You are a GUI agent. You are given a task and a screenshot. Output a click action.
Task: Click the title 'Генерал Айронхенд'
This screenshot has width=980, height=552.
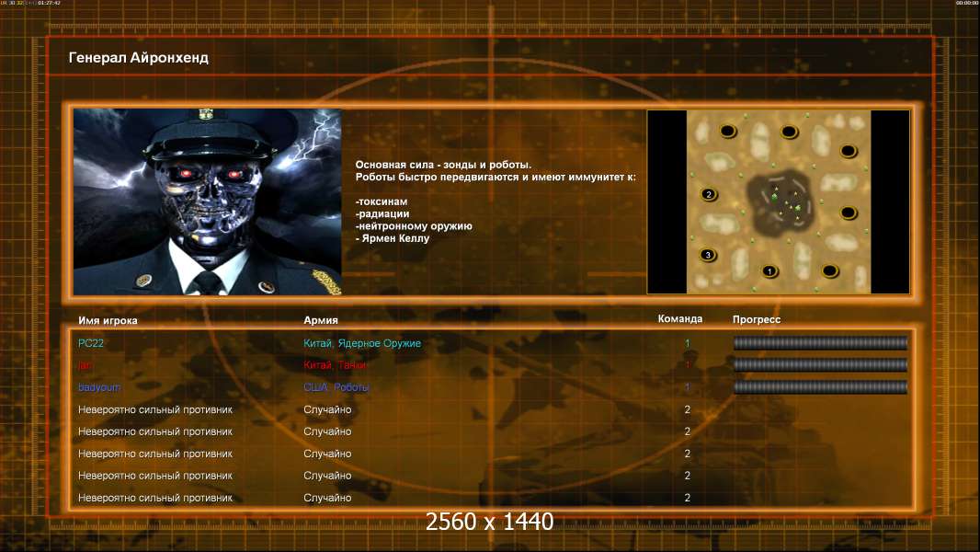coord(139,58)
